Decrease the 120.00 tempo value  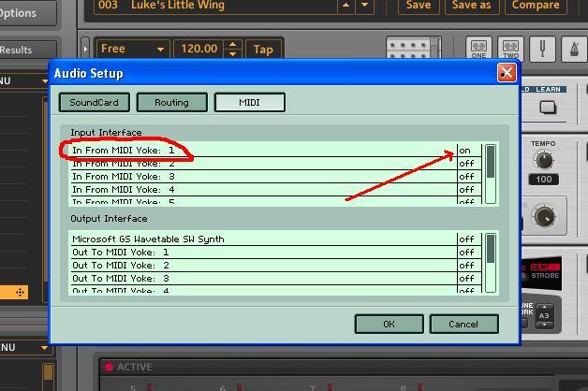pos(232,54)
